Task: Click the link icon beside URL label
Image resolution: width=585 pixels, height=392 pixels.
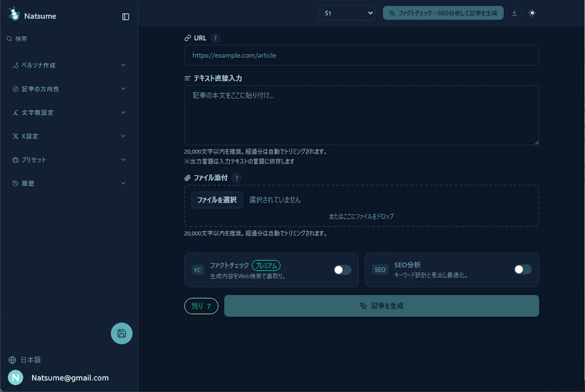Action: tap(188, 38)
